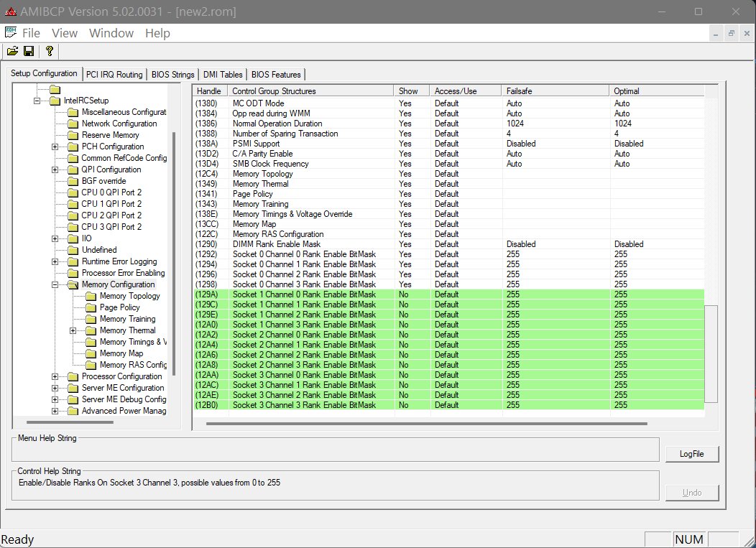The height and width of the screenshot is (548, 756).
Task: Click Optimal value of SMB Clock Frequency
Action: 622,164
